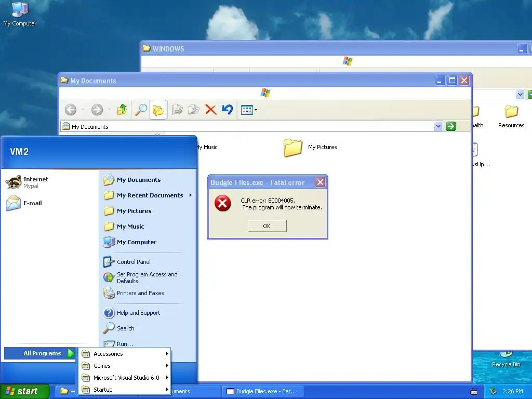Click the red Delete X icon

click(x=211, y=110)
